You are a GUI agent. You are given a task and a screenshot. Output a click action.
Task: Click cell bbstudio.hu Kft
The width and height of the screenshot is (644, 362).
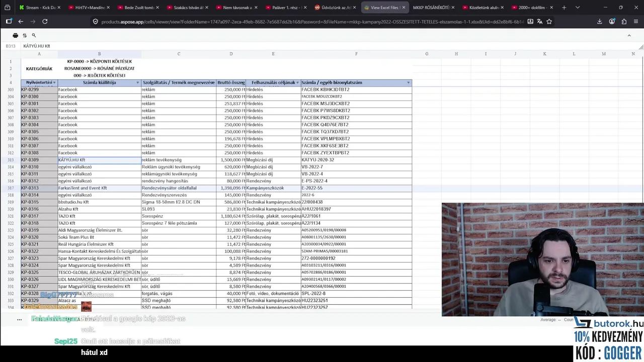click(x=99, y=202)
